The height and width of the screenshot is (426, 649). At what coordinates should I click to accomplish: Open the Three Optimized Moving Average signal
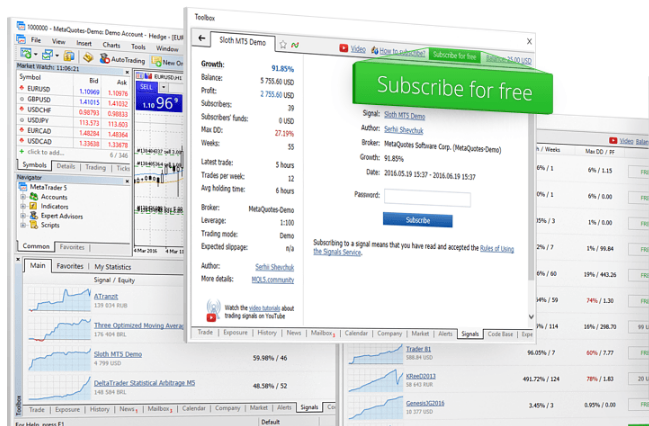click(138, 325)
